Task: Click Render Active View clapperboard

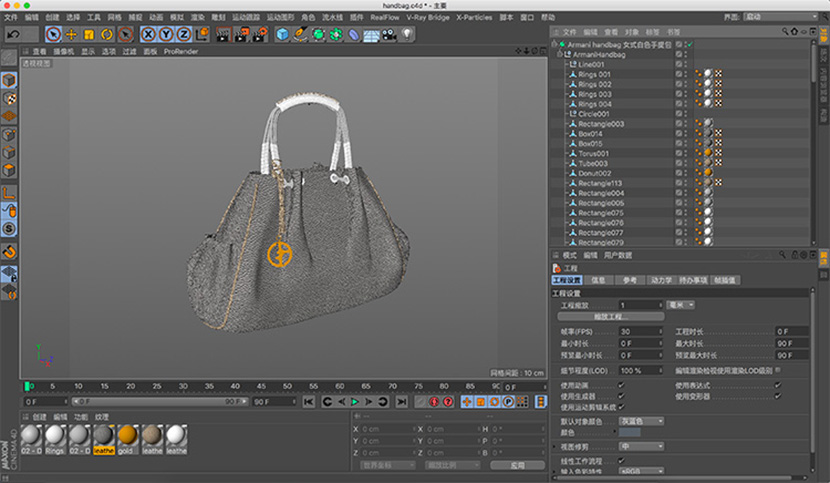Action: [223, 34]
